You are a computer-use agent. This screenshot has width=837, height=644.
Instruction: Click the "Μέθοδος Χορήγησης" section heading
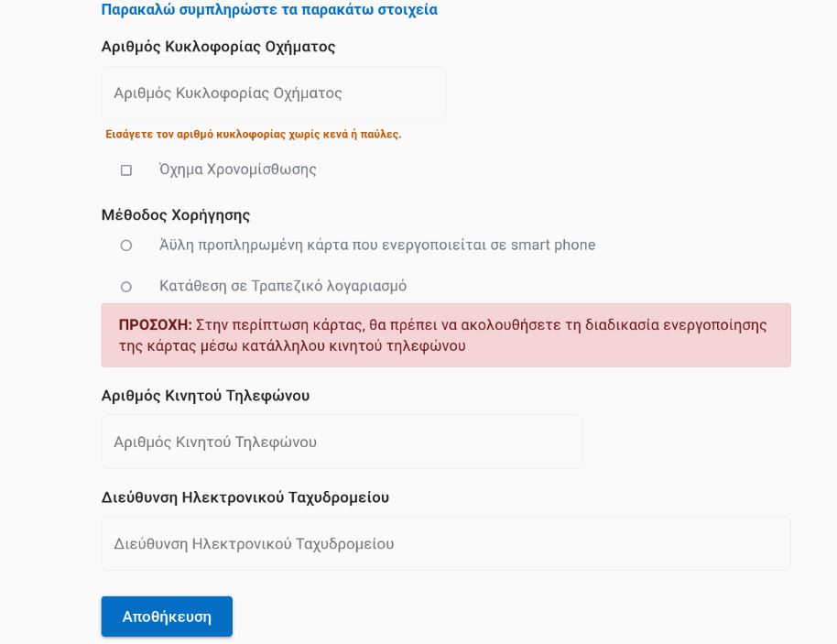point(176,215)
